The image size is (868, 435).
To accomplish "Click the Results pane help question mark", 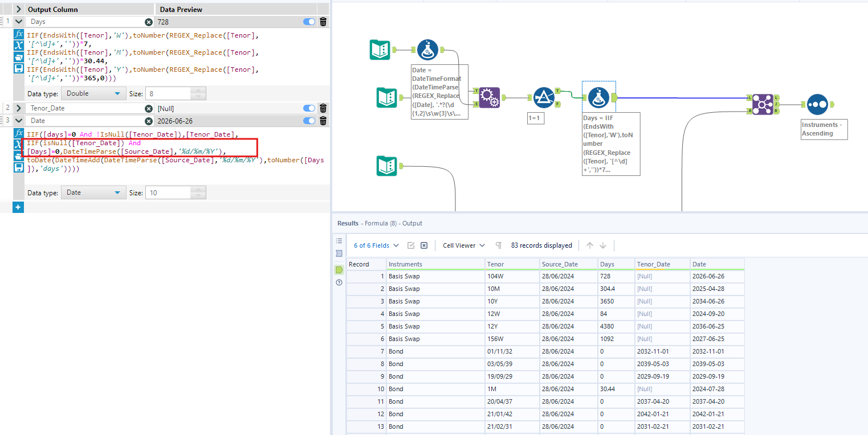I will (x=339, y=282).
